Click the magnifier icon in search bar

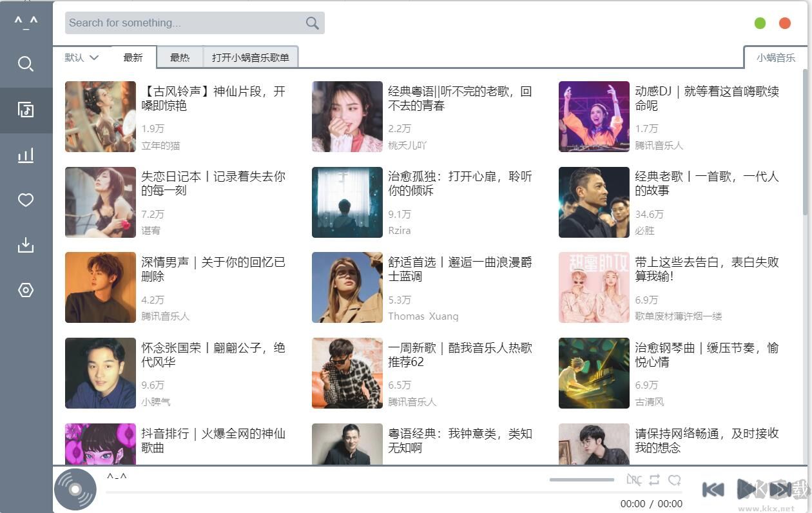(312, 23)
